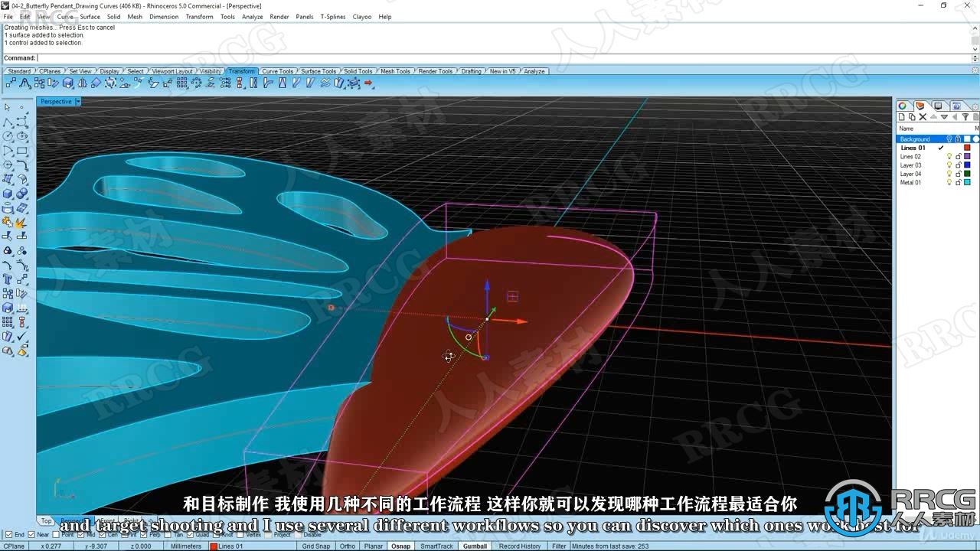
Task: Switch to Solid Tools toolbar tab
Action: coord(358,71)
